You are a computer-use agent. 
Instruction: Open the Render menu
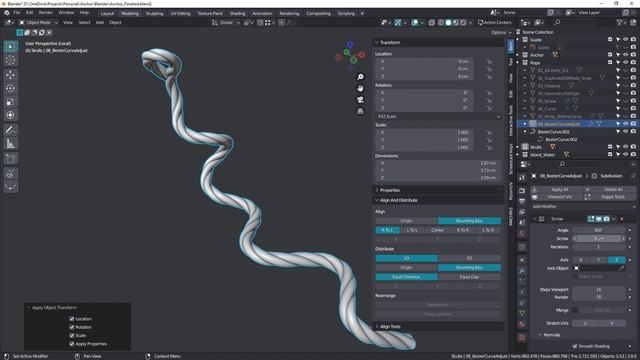(45, 13)
